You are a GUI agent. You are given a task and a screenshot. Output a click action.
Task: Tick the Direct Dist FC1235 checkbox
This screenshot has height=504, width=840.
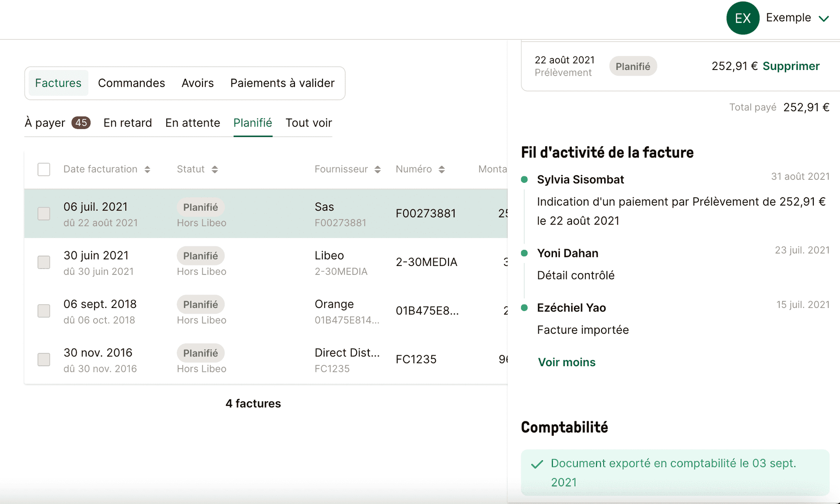[x=44, y=360]
